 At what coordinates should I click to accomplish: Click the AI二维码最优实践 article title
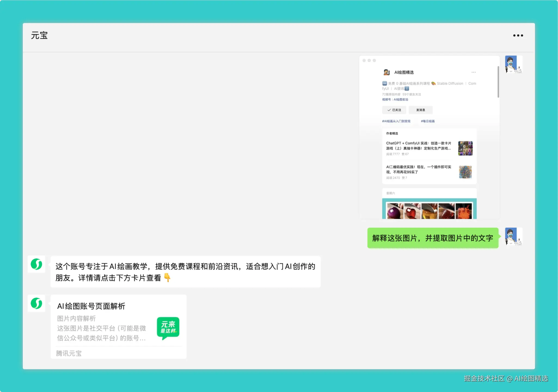pos(419,169)
